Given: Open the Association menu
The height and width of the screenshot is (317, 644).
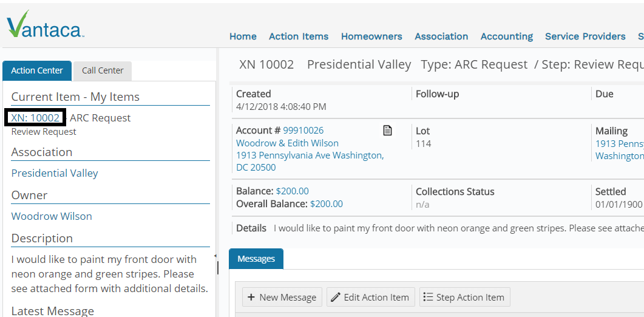Looking at the screenshot, I should 441,36.
